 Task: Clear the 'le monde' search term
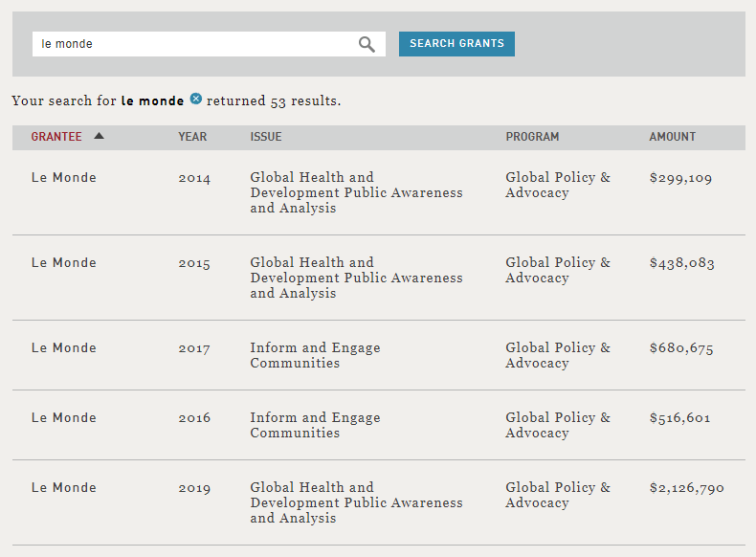196,100
